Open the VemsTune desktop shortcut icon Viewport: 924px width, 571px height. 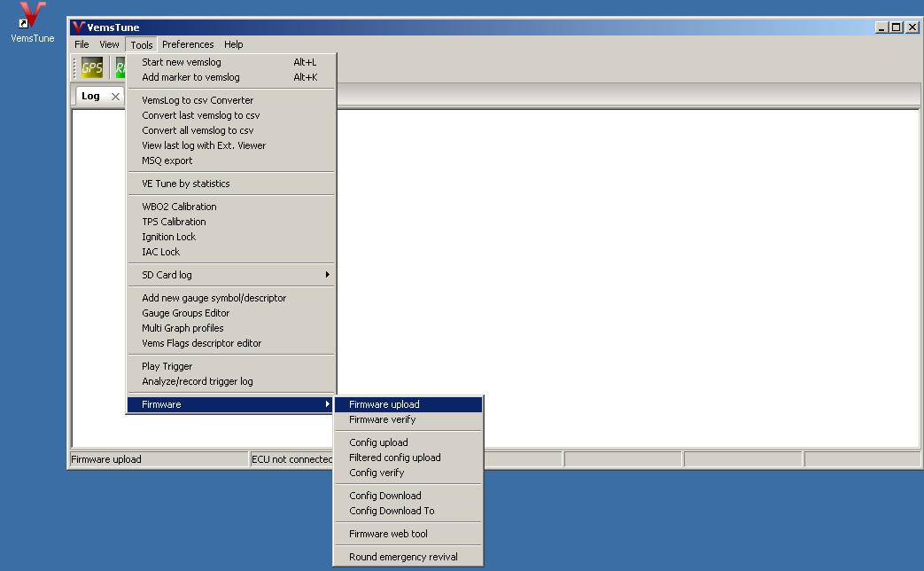[32, 22]
